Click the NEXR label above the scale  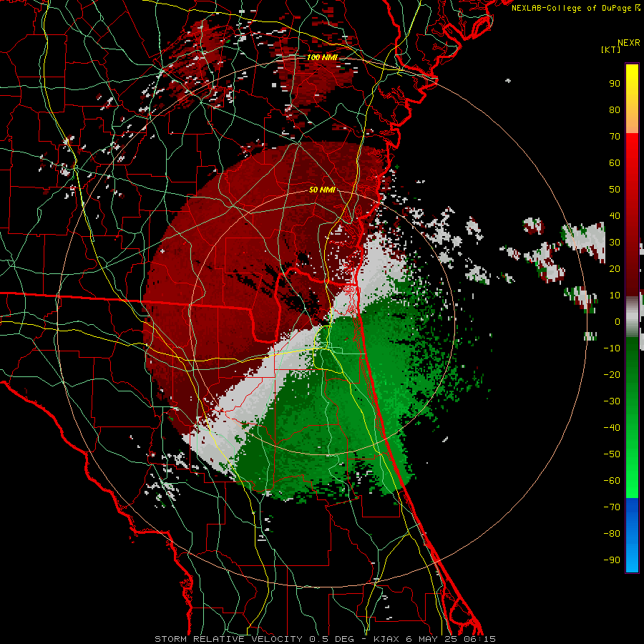coord(629,43)
